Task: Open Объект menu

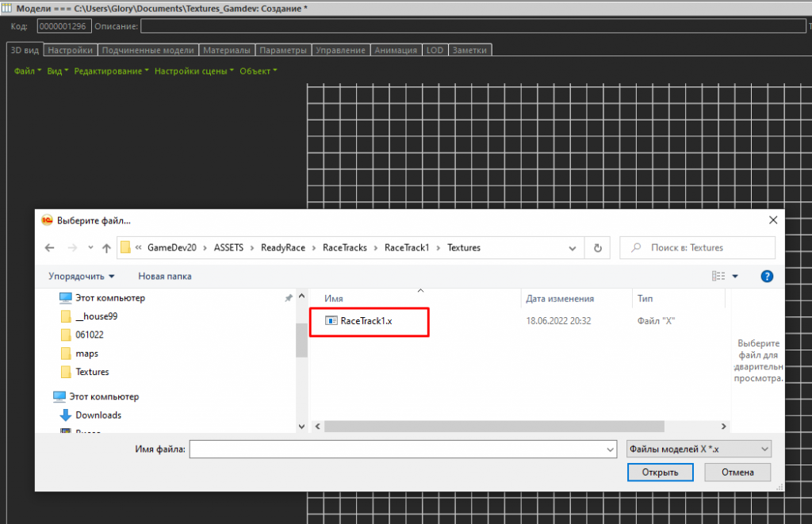Action: (259, 71)
